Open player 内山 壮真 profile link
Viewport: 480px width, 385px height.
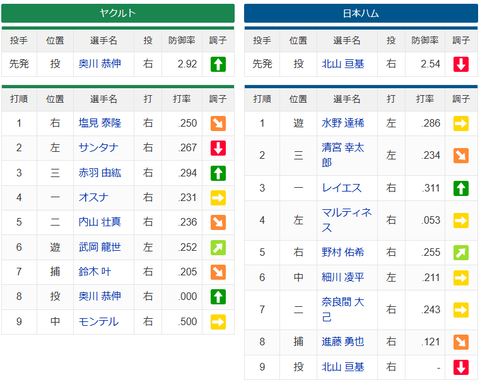click(x=100, y=222)
